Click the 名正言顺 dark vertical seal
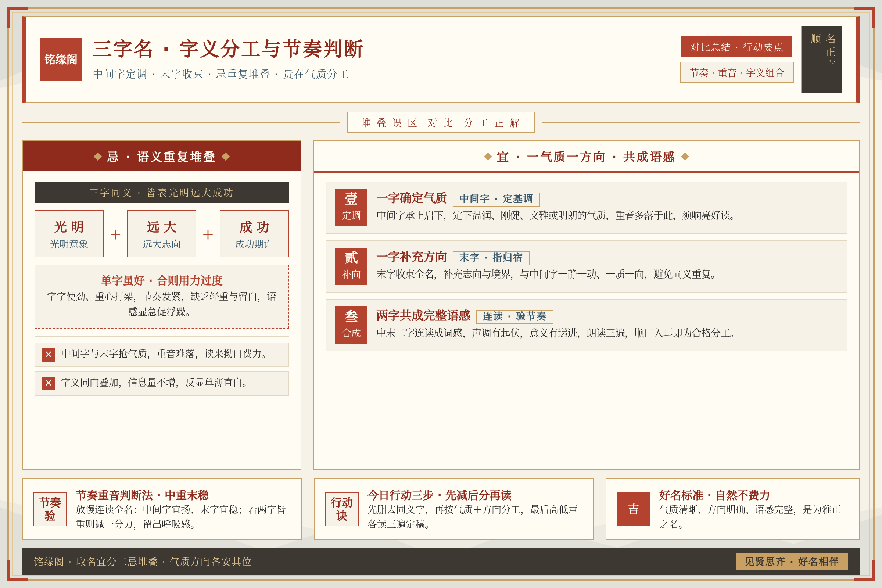 [x=821, y=59]
